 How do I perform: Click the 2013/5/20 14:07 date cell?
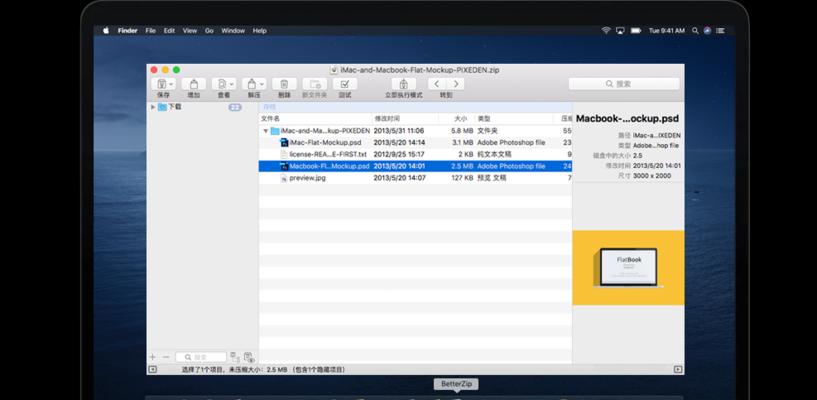click(x=400, y=178)
